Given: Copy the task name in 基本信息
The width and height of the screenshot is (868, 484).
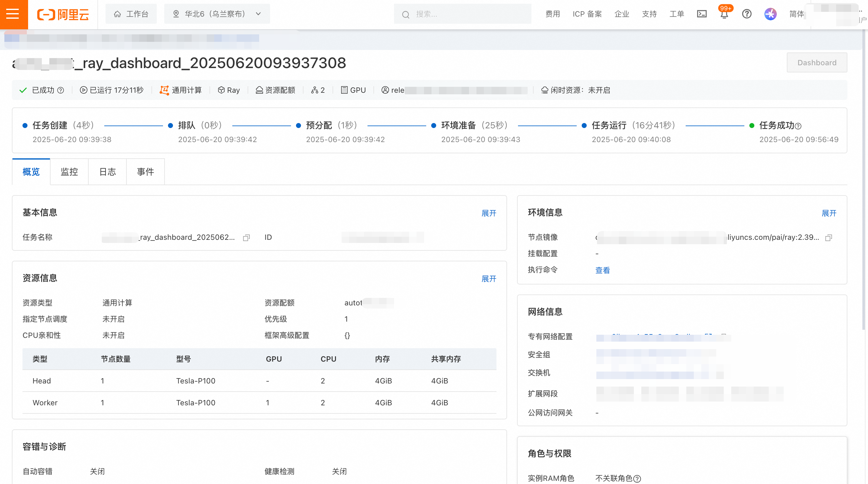Looking at the screenshot, I should point(246,238).
